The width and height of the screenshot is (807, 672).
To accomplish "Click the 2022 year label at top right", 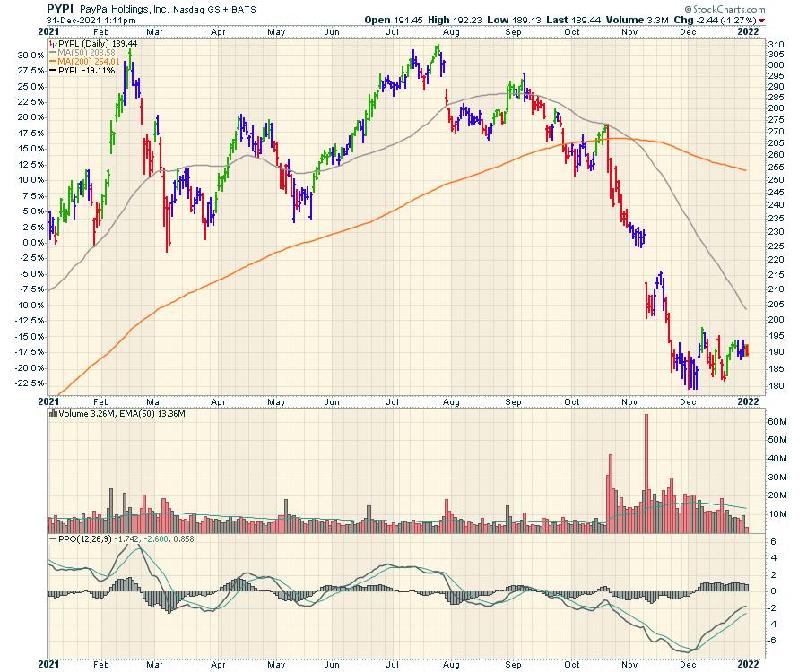I will [751, 31].
